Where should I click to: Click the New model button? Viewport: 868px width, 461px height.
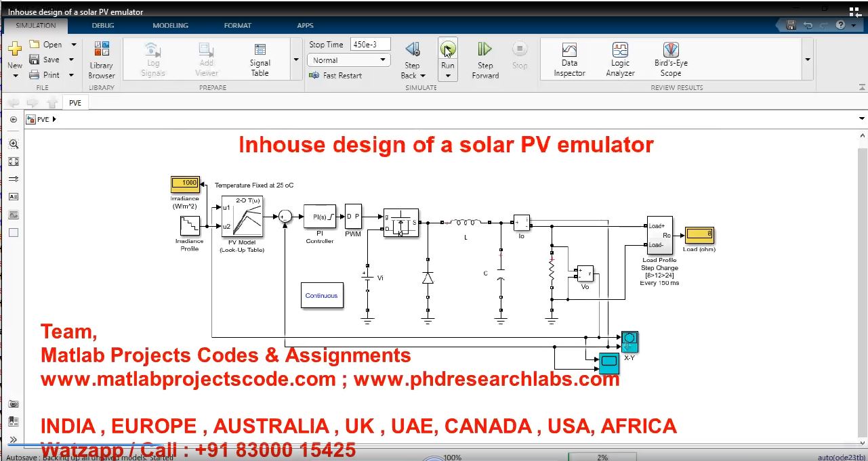[15, 54]
